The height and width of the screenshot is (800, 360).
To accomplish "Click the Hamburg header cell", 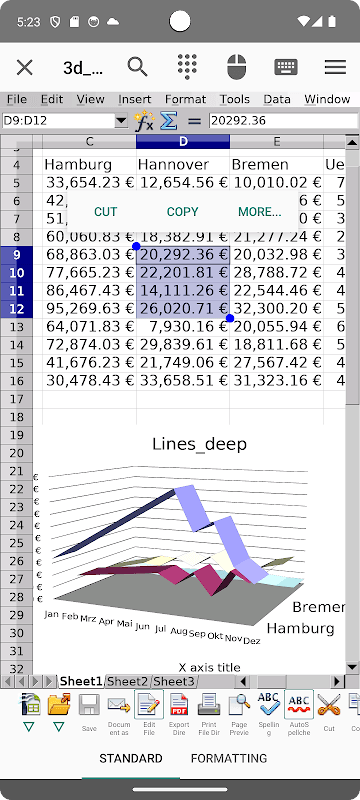I will [89, 165].
